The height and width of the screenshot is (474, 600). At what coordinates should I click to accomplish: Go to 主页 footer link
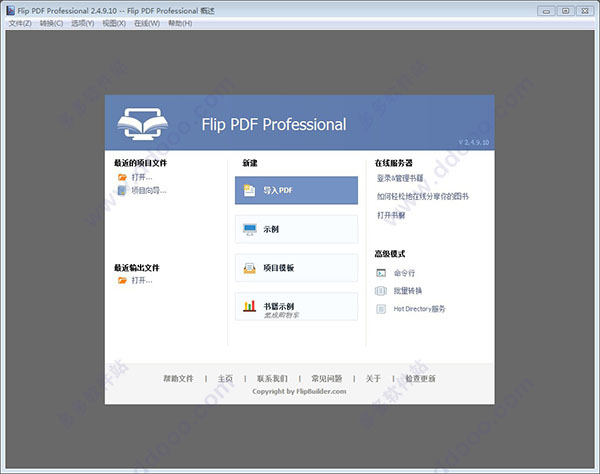225,378
